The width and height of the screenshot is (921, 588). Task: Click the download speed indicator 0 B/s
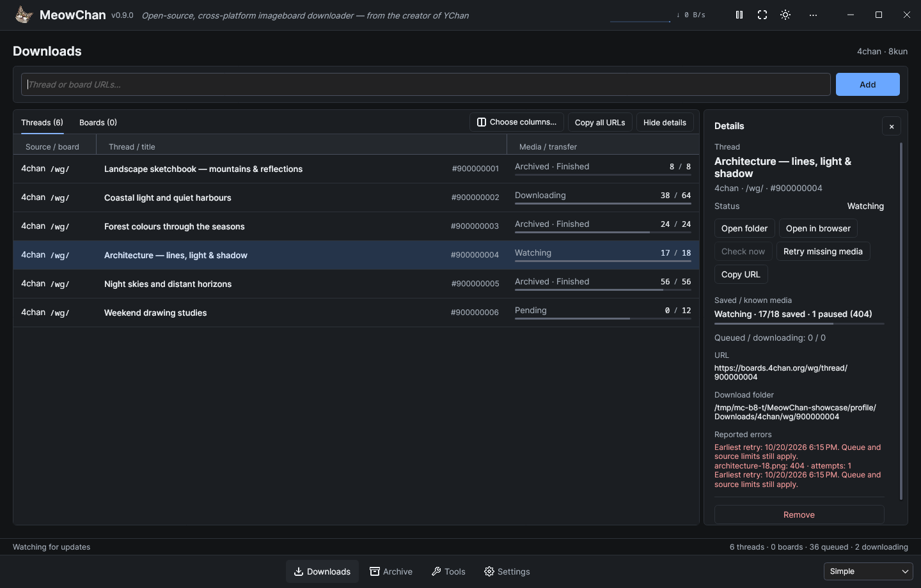691,15
